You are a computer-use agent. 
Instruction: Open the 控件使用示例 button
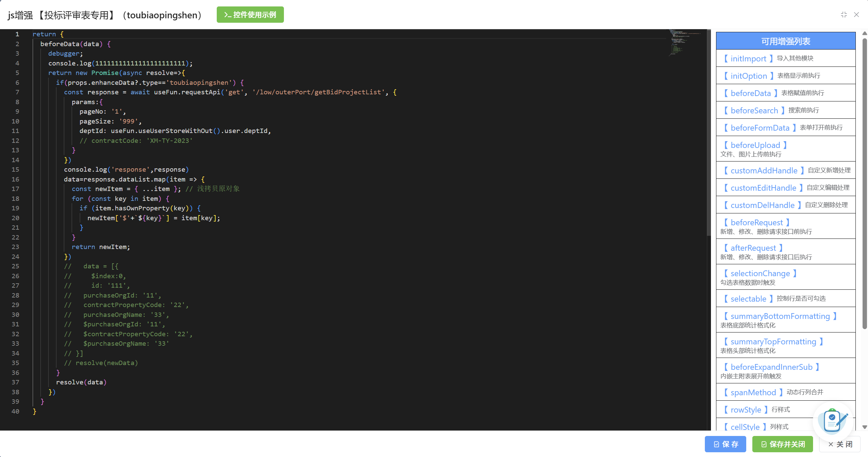pyautogui.click(x=250, y=15)
